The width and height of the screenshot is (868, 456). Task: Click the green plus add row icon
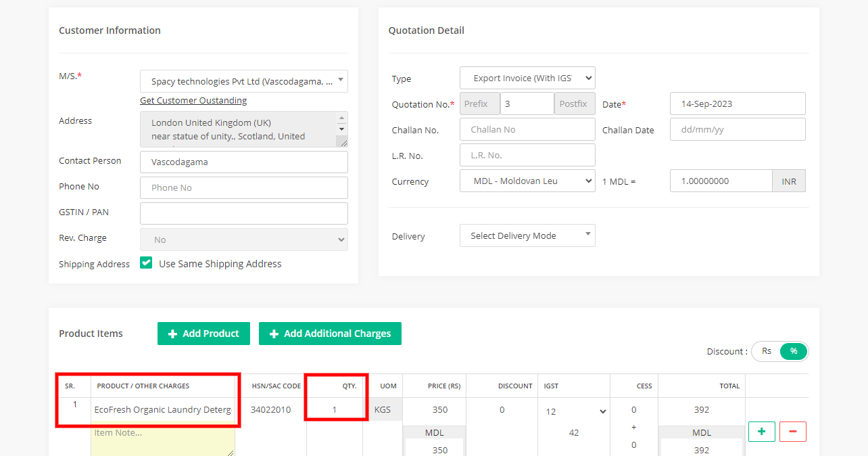[x=761, y=432]
